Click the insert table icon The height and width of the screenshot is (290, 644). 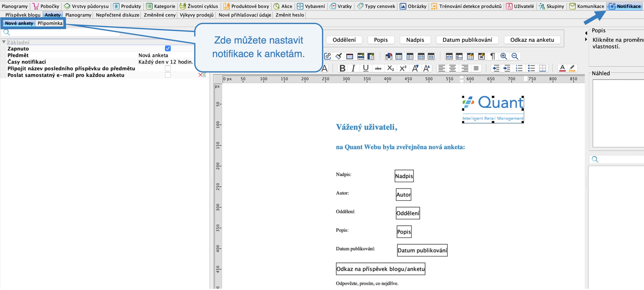(x=350, y=56)
